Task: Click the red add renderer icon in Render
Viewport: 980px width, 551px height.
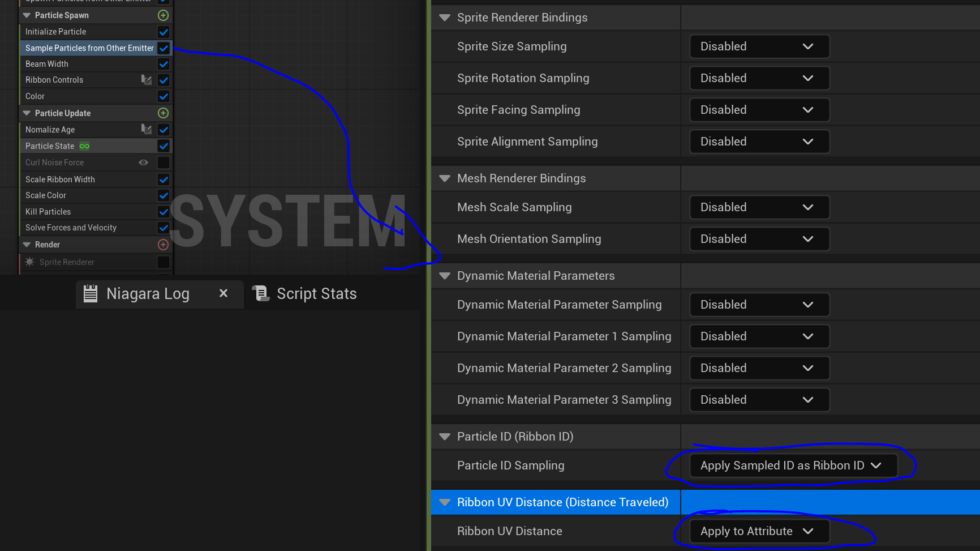Action: tap(163, 245)
